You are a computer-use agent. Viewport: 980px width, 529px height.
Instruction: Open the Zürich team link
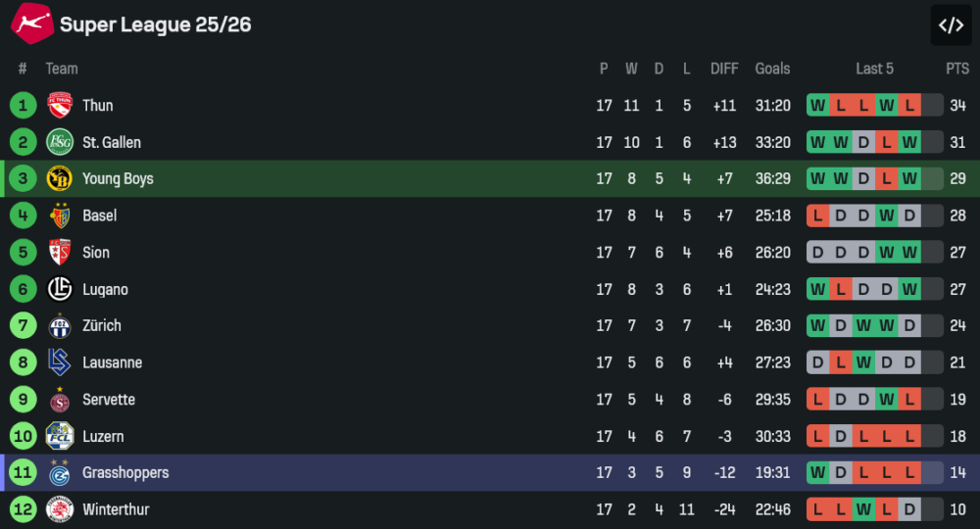click(x=102, y=326)
